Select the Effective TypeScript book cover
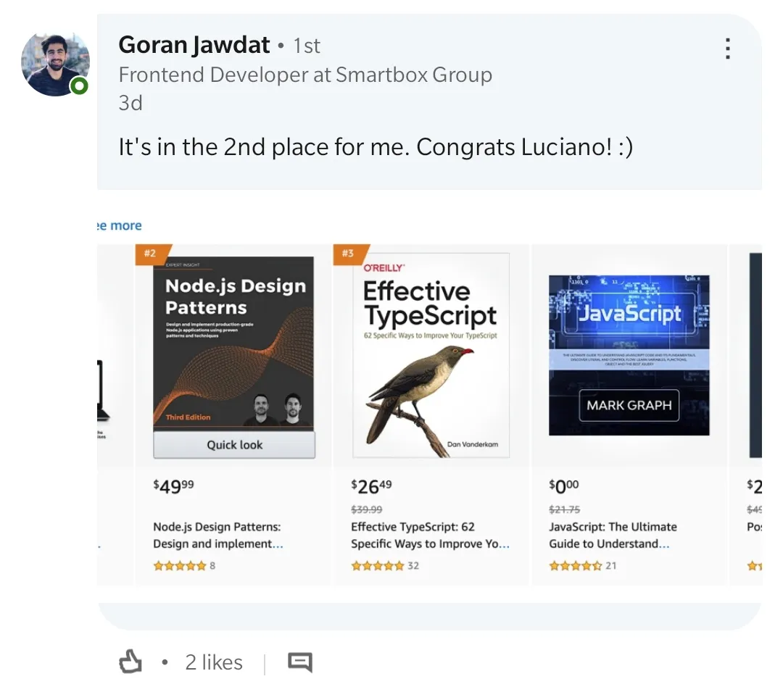The width and height of the screenshot is (783, 700). coord(431,354)
